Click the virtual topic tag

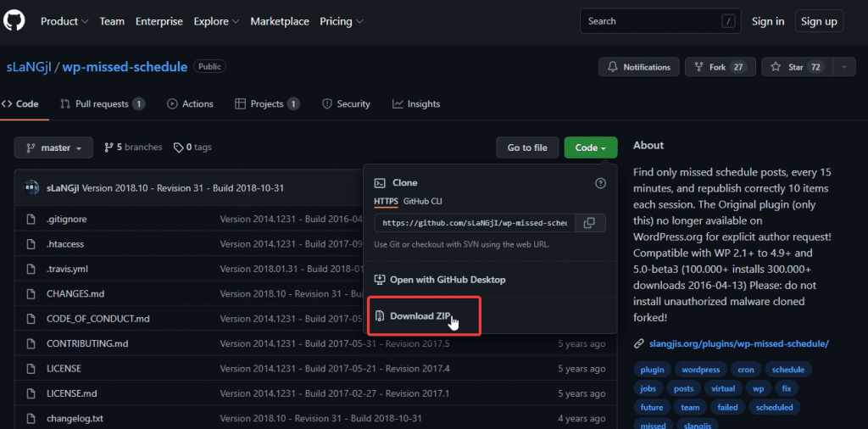[724, 388]
